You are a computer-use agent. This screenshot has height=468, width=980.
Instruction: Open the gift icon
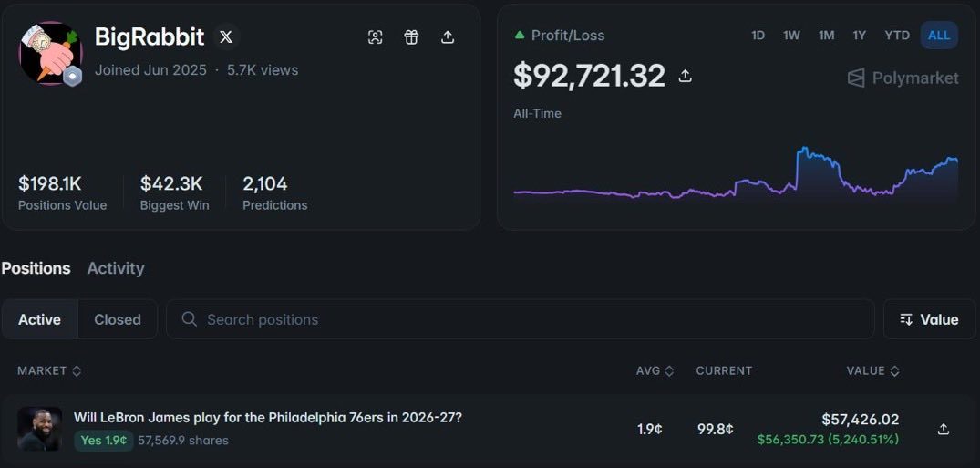coord(411,37)
